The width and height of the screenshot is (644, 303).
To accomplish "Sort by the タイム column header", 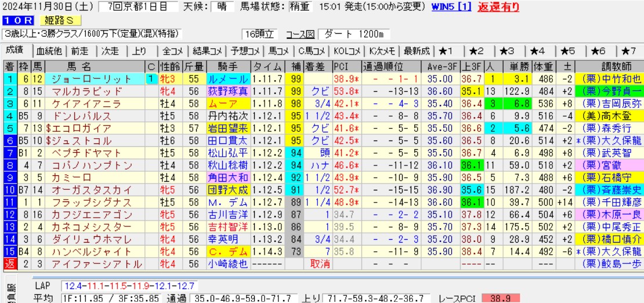I will pyautogui.click(x=268, y=66).
